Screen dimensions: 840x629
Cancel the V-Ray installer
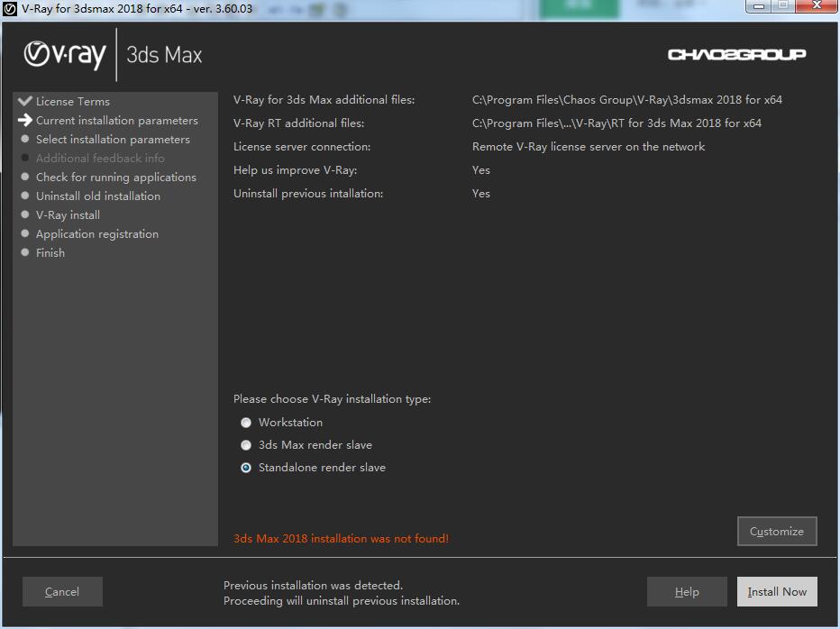coord(62,592)
